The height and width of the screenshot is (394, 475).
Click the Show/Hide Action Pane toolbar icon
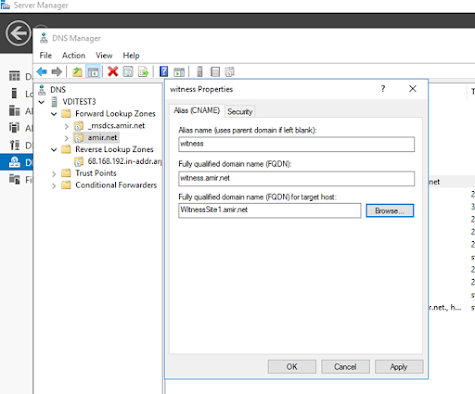tap(179, 72)
